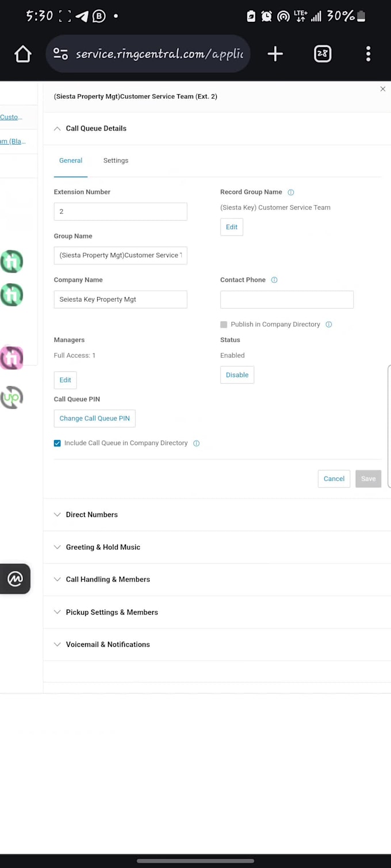This screenshot has height=868, width=391.
Task: Tap the floating CoinMarketCap-style icon button
Action: (x=15, y=579)
